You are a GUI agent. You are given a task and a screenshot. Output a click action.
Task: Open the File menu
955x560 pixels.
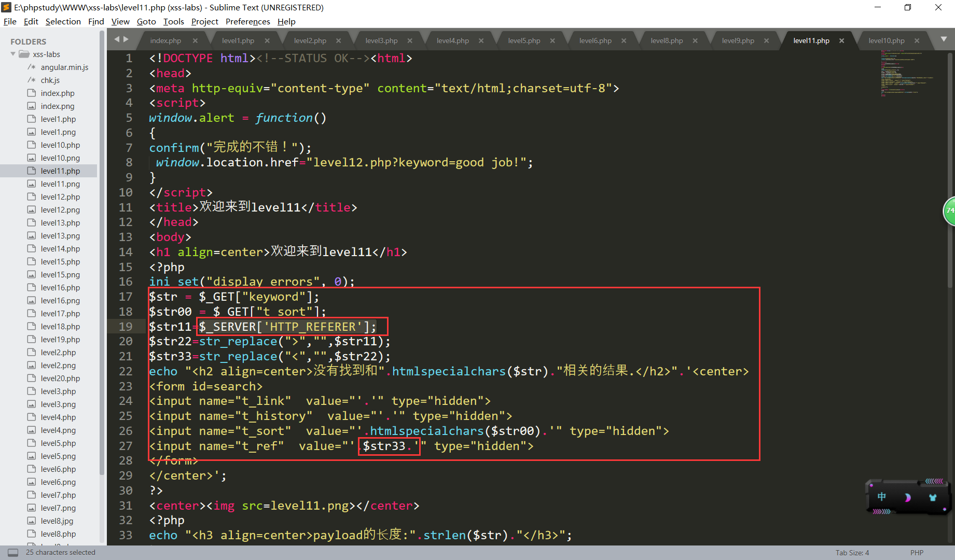tap(10, 21)
